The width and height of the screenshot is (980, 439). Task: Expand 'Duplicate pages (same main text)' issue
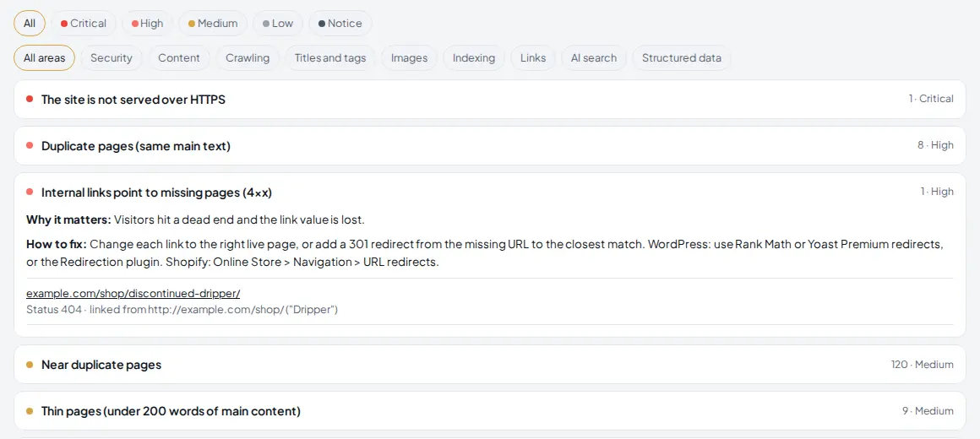click(x=489, y=145)
